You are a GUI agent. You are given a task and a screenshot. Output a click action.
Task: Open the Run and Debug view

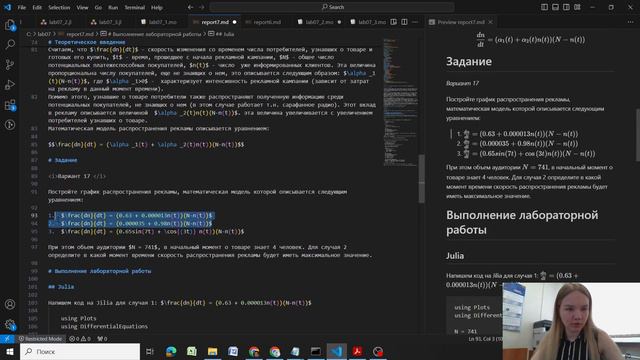pos(10,84)
